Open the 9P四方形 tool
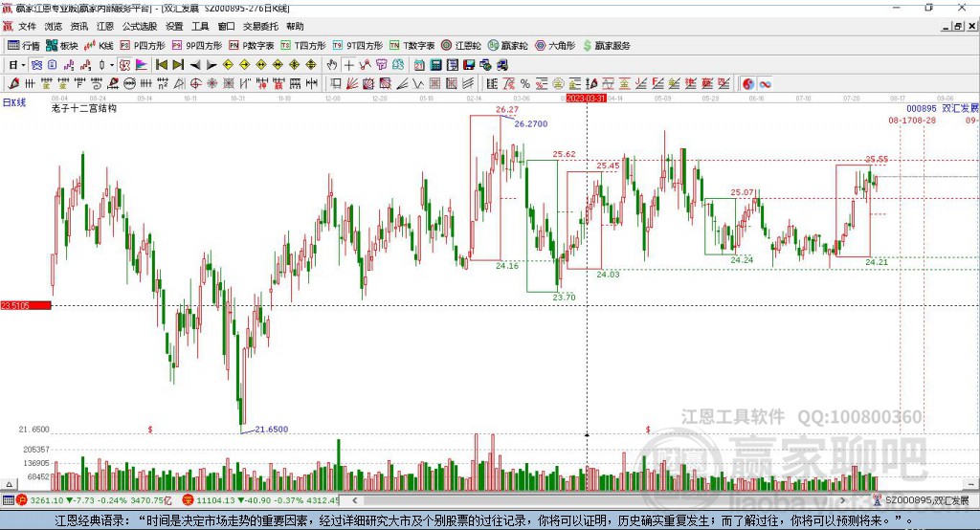 tap(197, 46)
